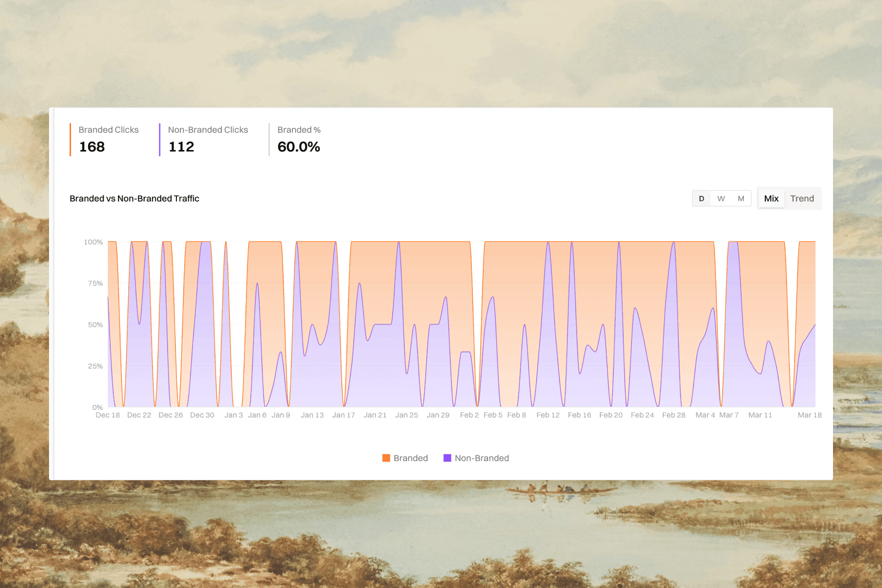
Task: Select the Branded Clicks metric card
Action: pyautogui.click(x=108, y=139)
